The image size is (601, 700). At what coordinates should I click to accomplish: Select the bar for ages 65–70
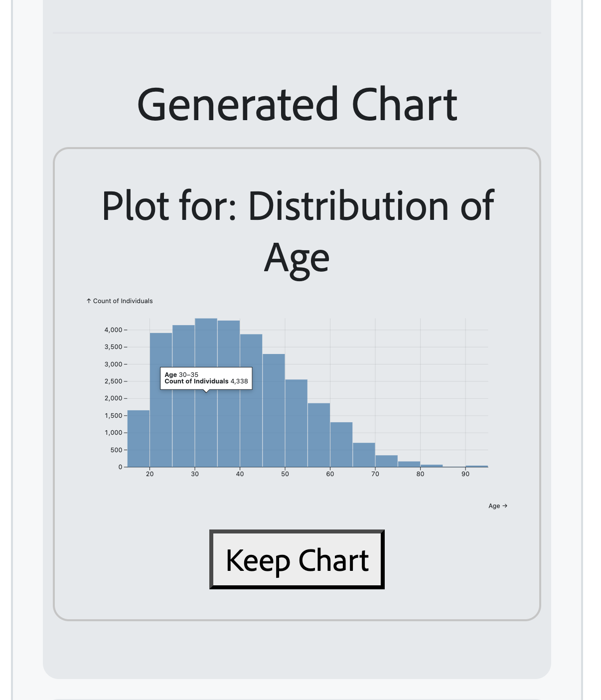pyautogui.click(x=364, y=455)
